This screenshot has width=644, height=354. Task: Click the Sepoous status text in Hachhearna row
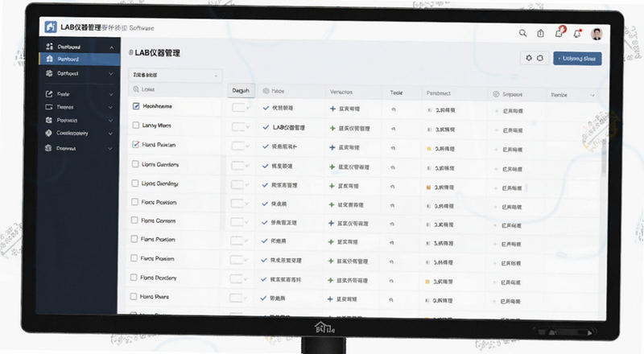[513, 111]
